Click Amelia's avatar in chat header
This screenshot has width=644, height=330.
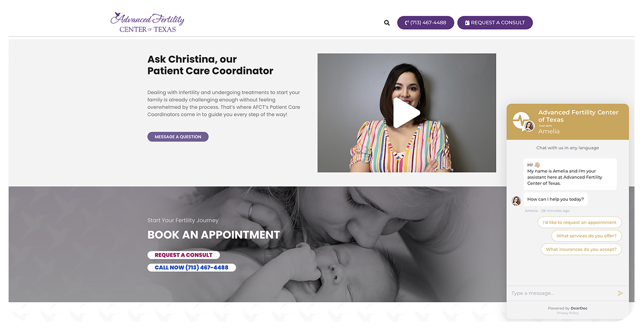click(529, 126)
